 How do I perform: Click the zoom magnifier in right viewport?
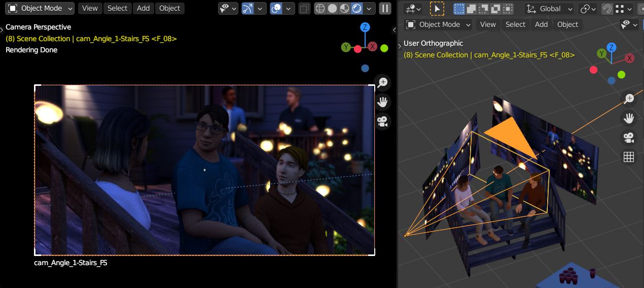coord(629,99)
